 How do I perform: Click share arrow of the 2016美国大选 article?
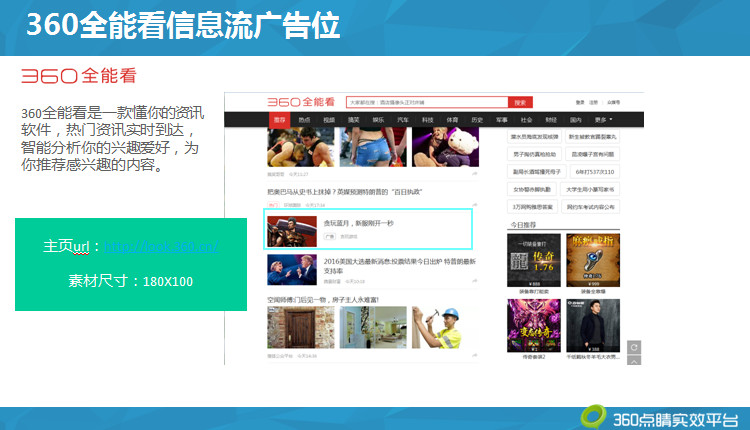click(x=474, y=281)
